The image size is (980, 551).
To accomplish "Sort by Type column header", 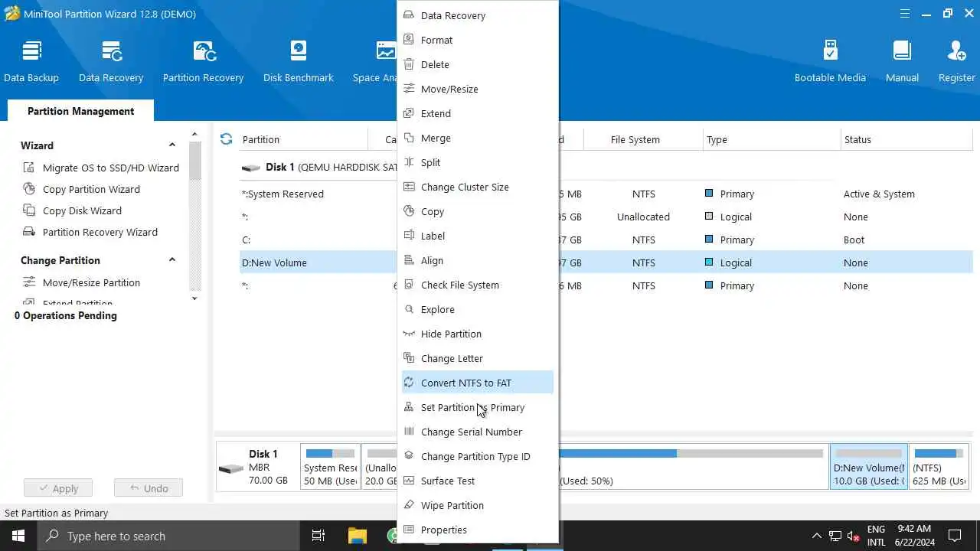I will [x=772, y=139].
